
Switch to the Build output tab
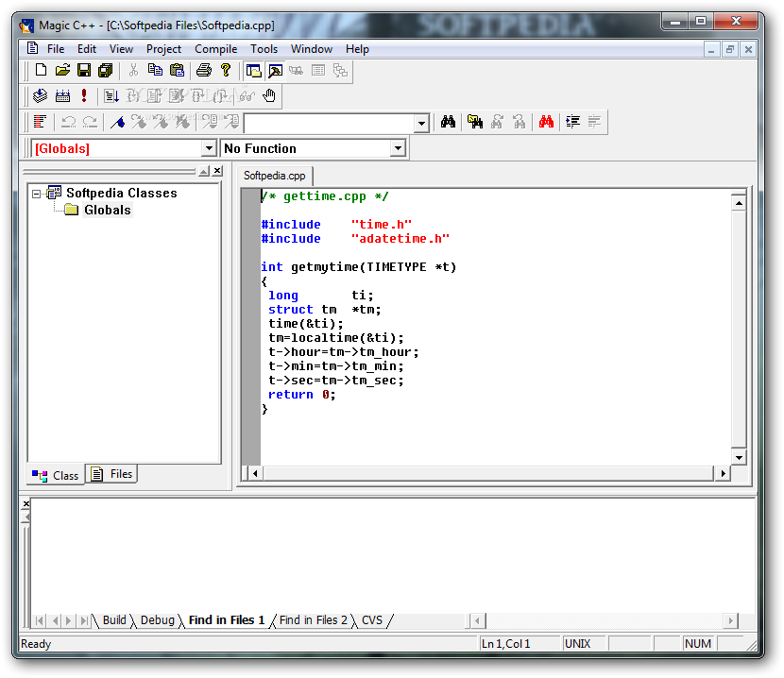coord(114,620)
